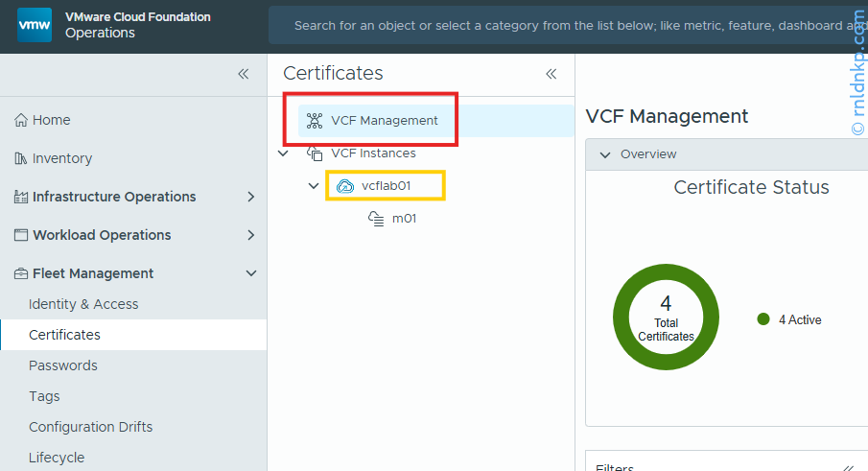Expand the Workload Operations menu
This screenshot has height=471, width=868.
(251, 235)
